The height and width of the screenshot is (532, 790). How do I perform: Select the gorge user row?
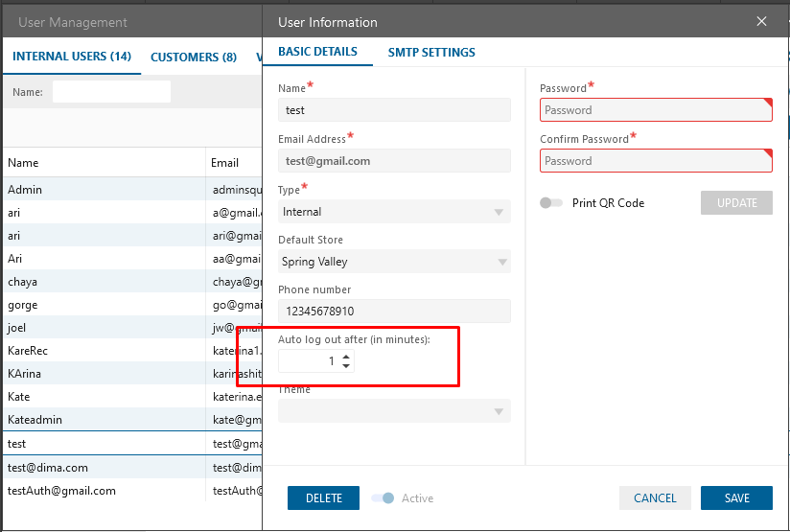tap(132, 305)
